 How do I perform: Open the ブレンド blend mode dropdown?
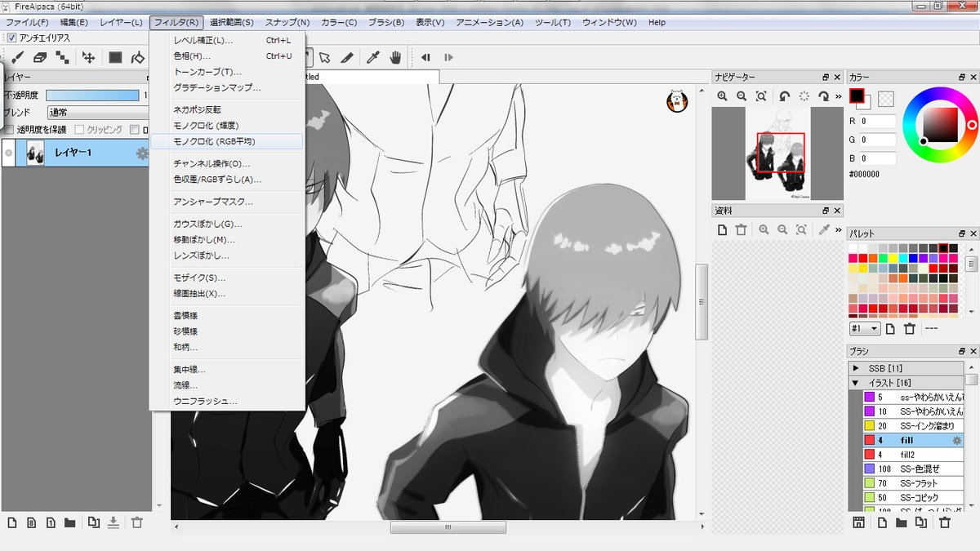point(98,112)
